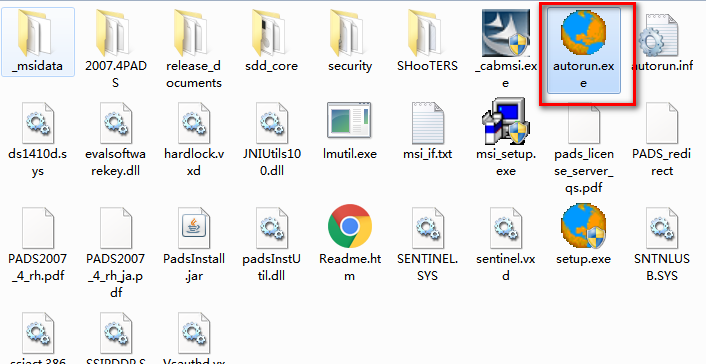Click the autorun.inf file
The height and width of the screenshot is (364, 706).
[x=661, y=41]
